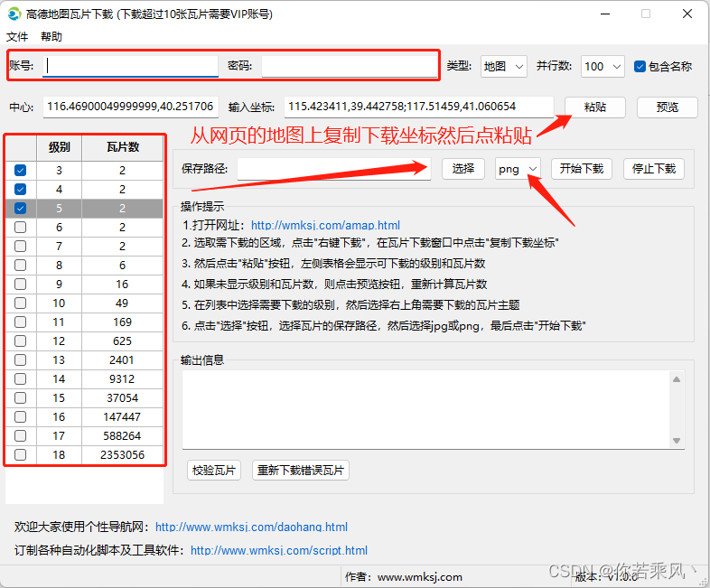Image resolution: width=710 pixels, height=588 pixels.
Task: Click tile count cell 147447
Action: pos(122,417)
